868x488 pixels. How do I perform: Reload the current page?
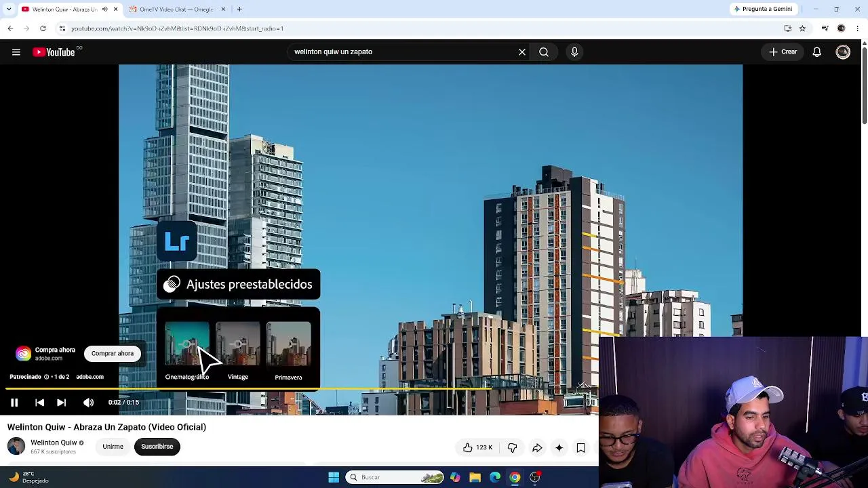click(43, 28)
